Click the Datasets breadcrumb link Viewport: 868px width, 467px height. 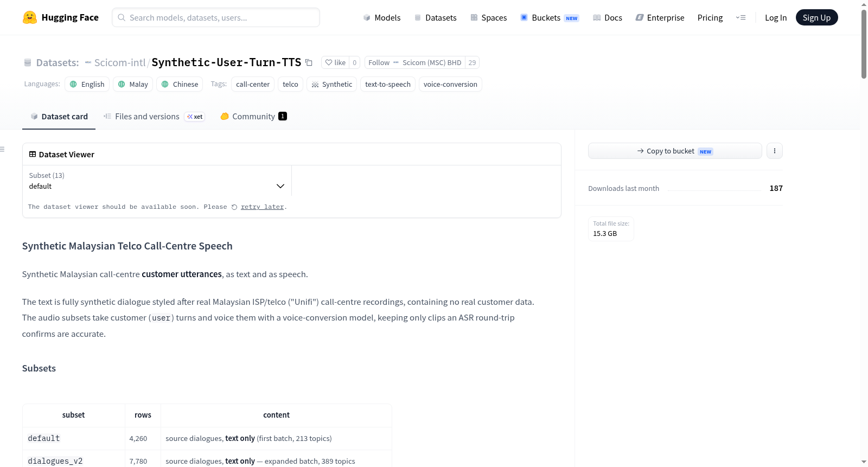click(x=58, y=62)
